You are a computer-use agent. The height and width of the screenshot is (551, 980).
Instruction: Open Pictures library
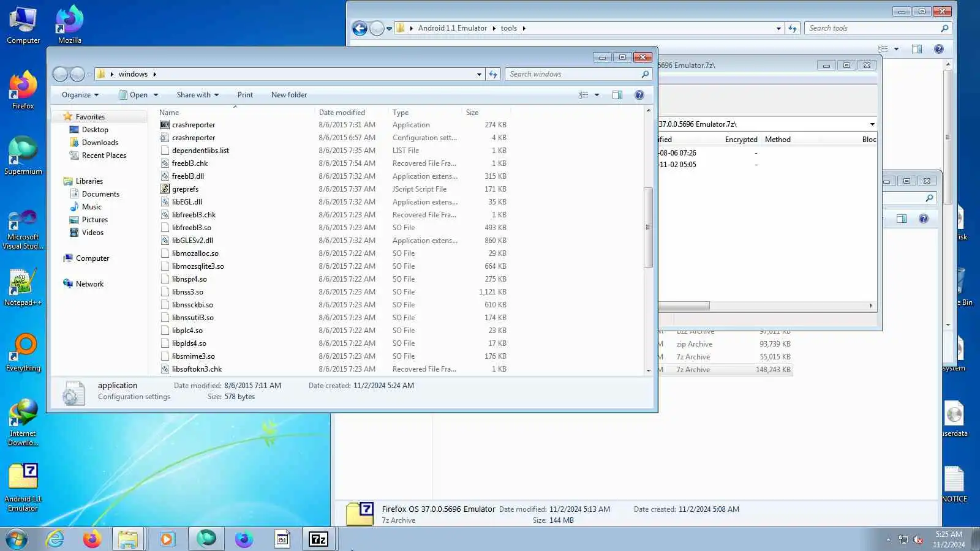94,220
